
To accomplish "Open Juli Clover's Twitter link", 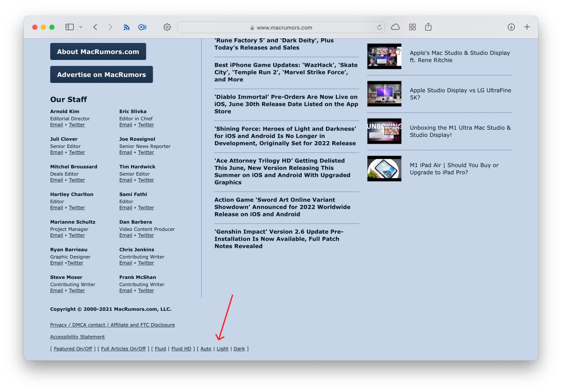I will coord(77,152).
